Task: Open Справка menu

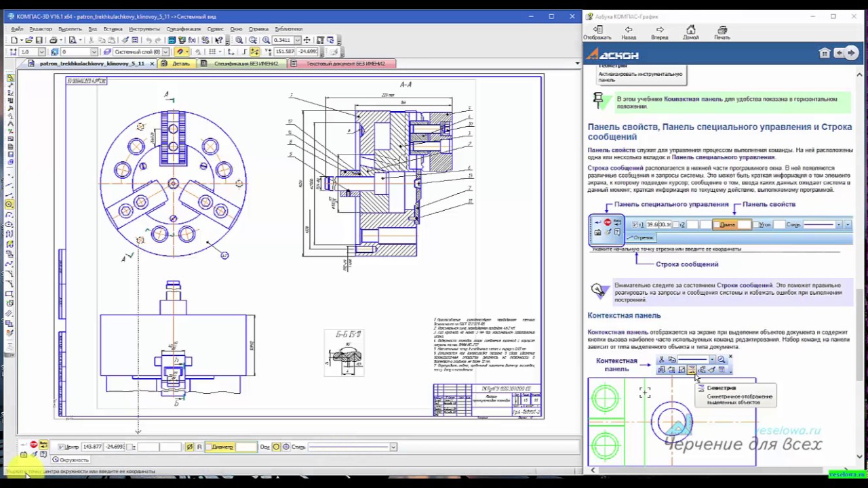Action: coord(258,29)
